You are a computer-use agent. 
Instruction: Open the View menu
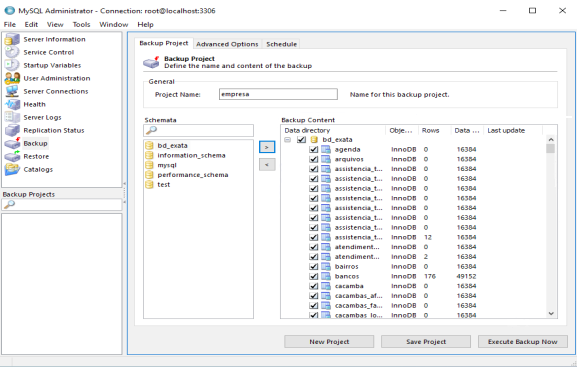click(x=55, y=24)
